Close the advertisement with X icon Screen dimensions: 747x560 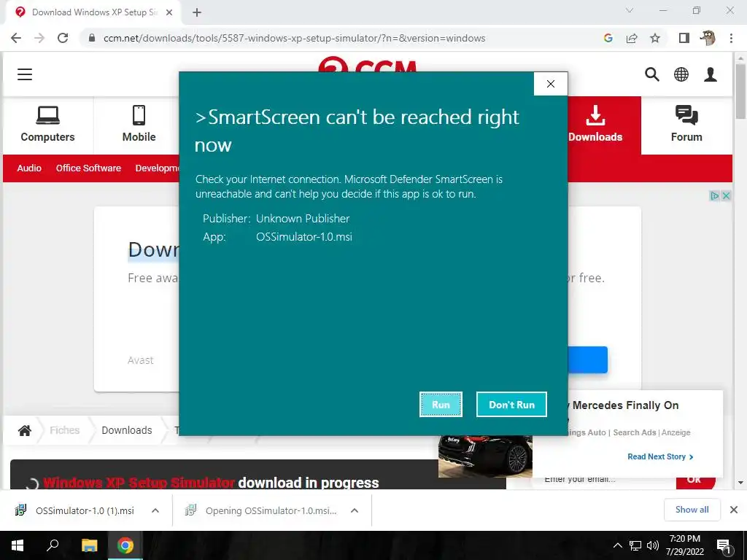point(726,195)
